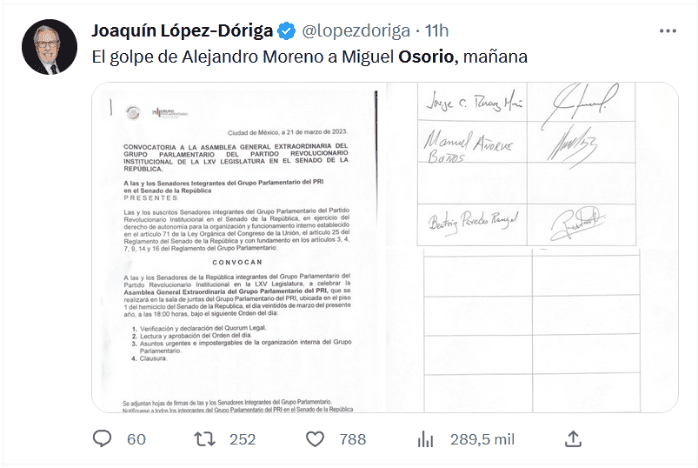Click the share upload icon
The height and width of the screenshot is (468, 698).
tap(573, 438)
